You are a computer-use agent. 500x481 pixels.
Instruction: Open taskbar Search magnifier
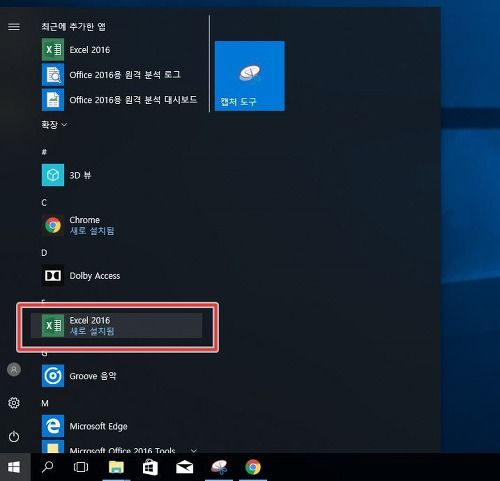(x=48, y=467)
